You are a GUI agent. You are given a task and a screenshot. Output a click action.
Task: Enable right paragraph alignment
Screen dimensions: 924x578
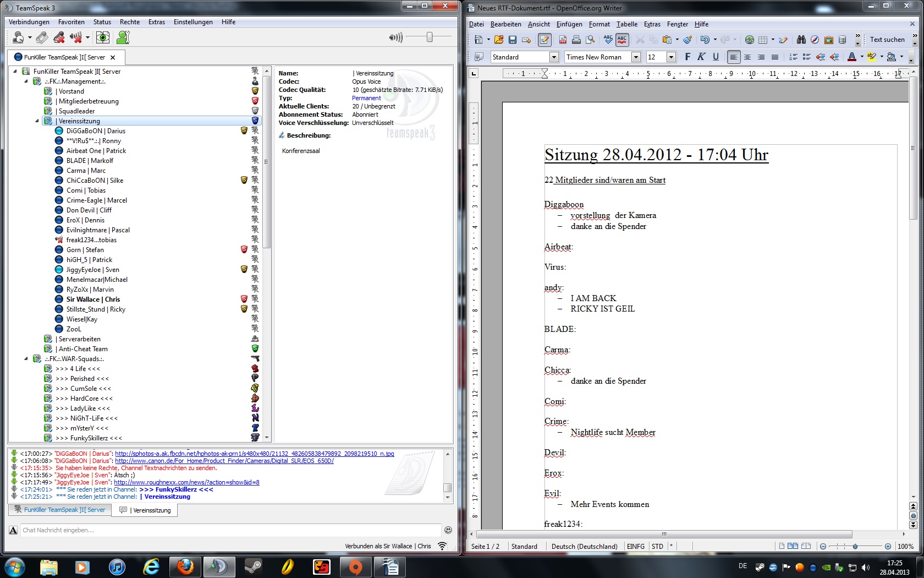761,57
